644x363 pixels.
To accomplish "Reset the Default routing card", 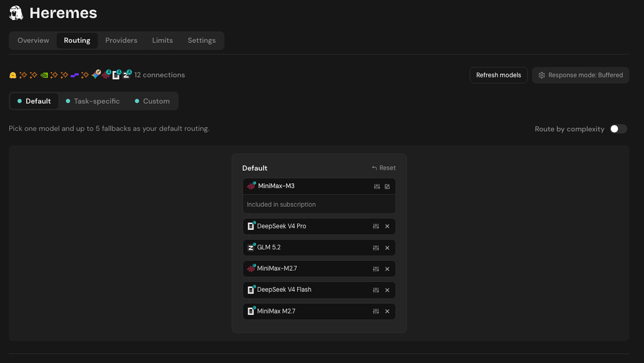I will coord(383,168).
